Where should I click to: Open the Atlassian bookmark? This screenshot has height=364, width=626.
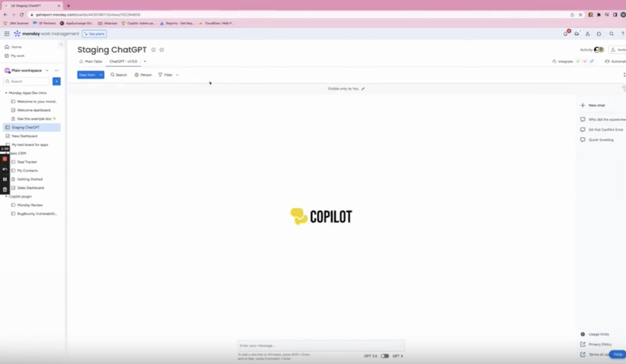click(x=108, y=23)
